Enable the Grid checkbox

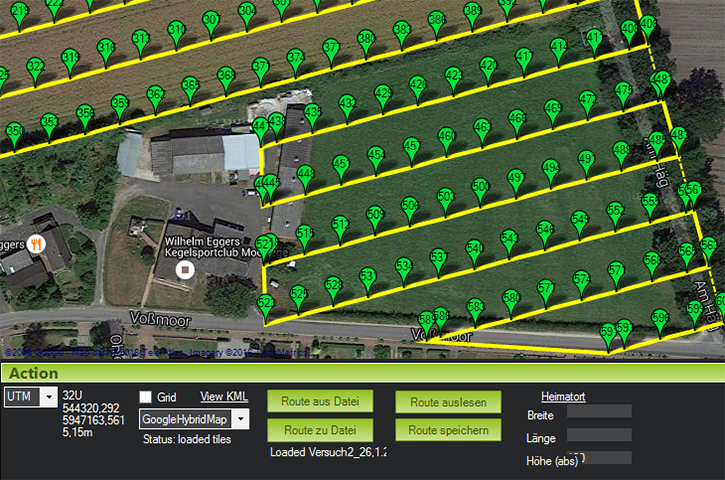click(146, 397)
